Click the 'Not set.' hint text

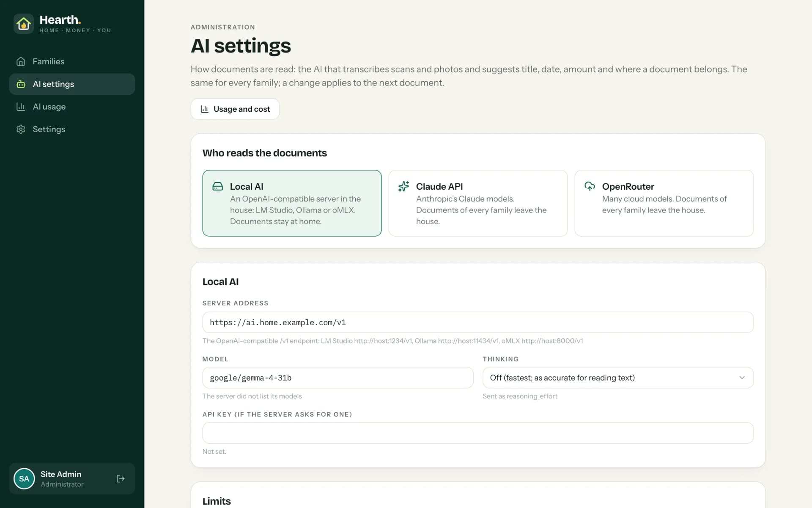pyautogui.click(x=214, y=452)
